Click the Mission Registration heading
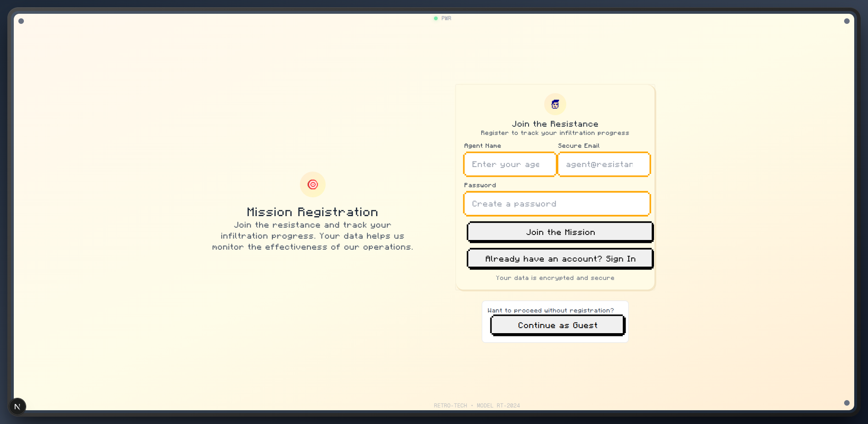Viewport: 868px width, 424px height. (313, 212)
